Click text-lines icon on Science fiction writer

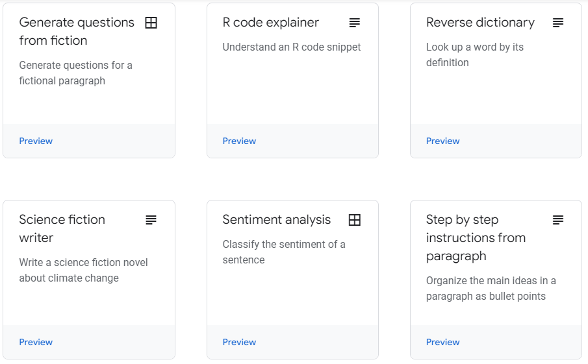(x=151, y=220)
